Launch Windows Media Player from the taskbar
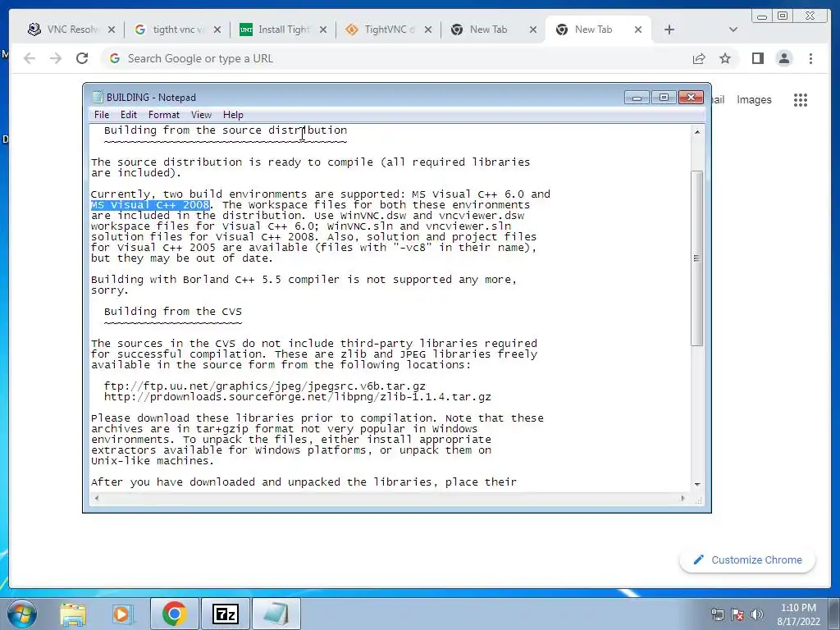840x630 pixels. click(121, 614)
